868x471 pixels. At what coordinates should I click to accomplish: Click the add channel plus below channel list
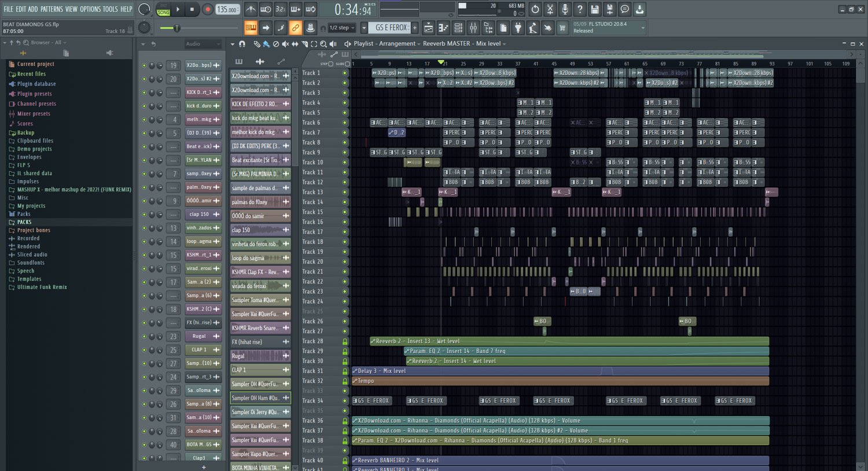(x=204, y=467)
